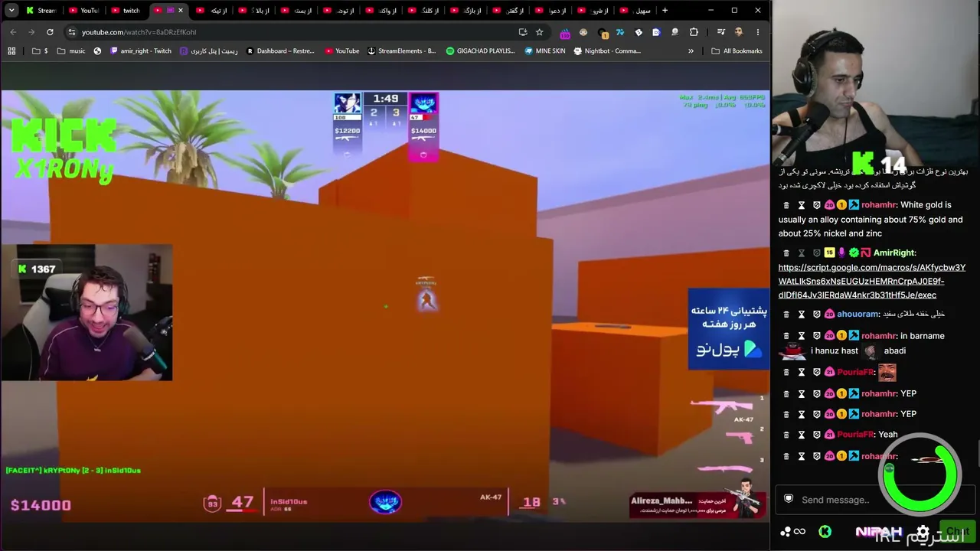Open the Chrome profile avatar
Image resolution: width=980 pixels, height=551 pixels.
coord(739,32)
